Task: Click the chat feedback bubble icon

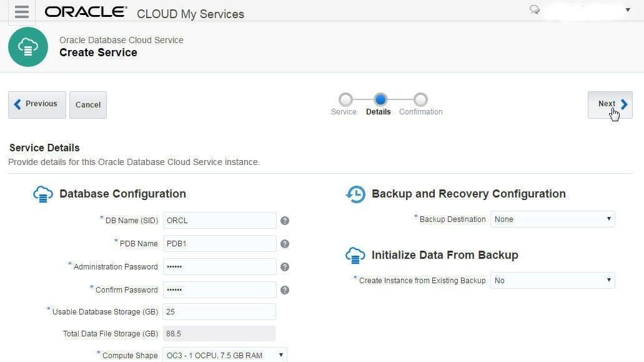Action: (x=534, y=9)
